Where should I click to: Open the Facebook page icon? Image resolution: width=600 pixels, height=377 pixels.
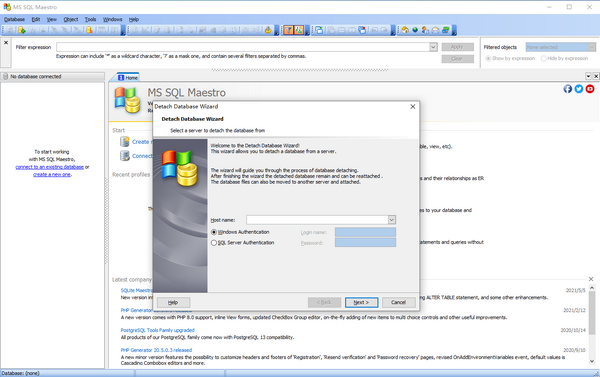coord(567,89)
